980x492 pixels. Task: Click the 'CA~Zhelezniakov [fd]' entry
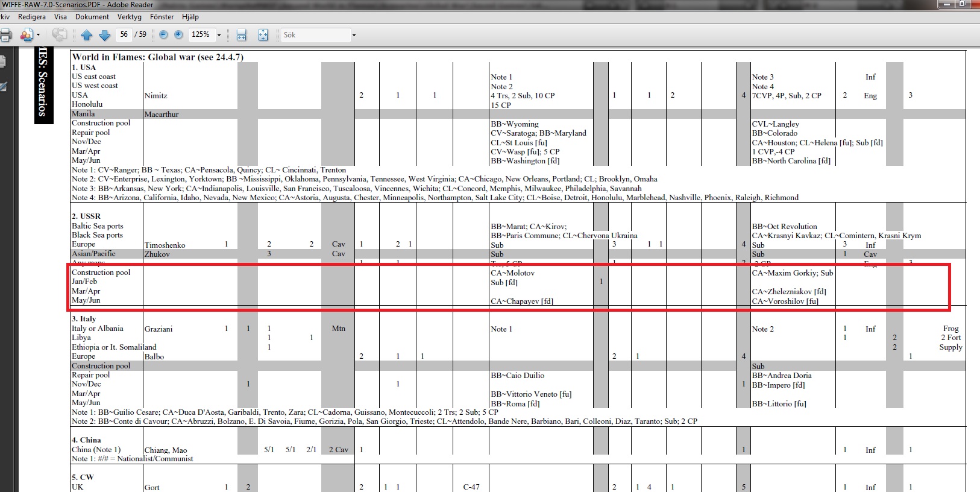pos(789,292)
